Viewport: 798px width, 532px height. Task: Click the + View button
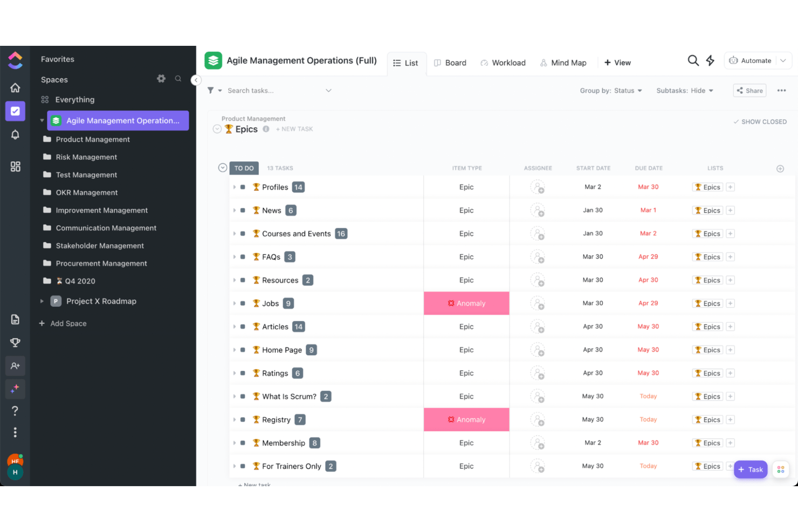[617, 63]
